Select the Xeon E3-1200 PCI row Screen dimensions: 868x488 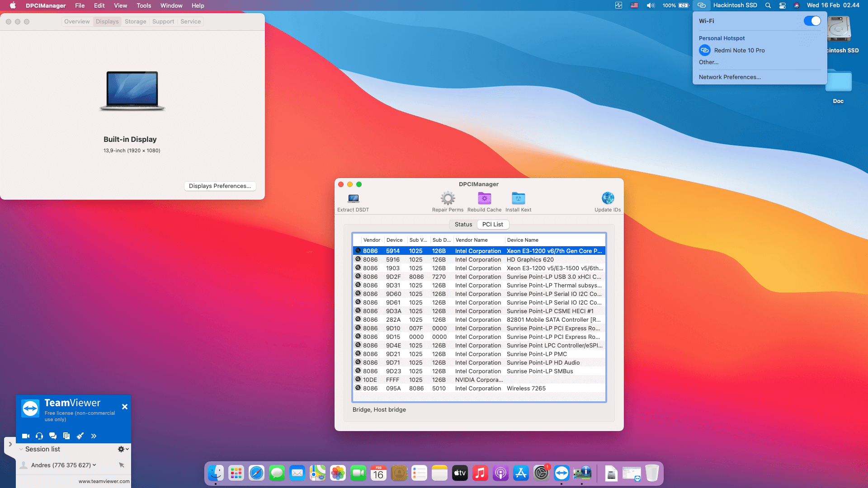(479, 251)
